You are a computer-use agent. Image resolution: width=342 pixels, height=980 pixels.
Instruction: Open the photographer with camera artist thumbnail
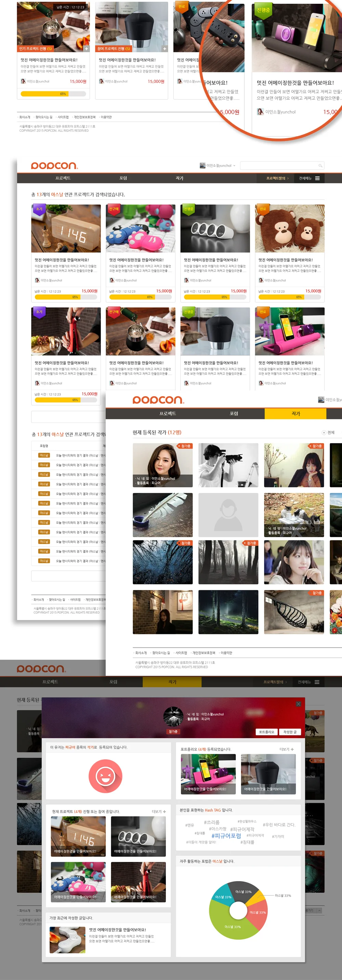click(x=228, y=465)
